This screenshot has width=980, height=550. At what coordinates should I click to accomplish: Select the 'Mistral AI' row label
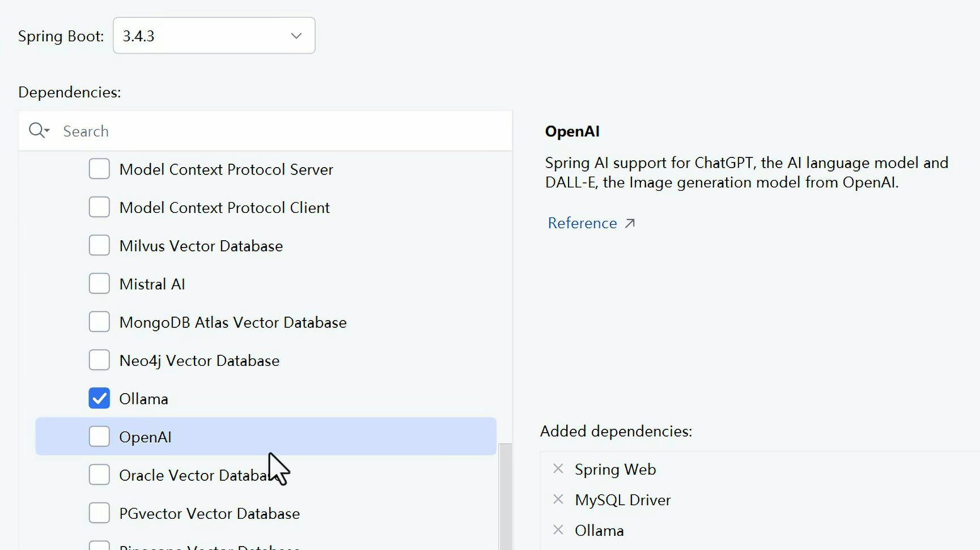coord(152,284)
